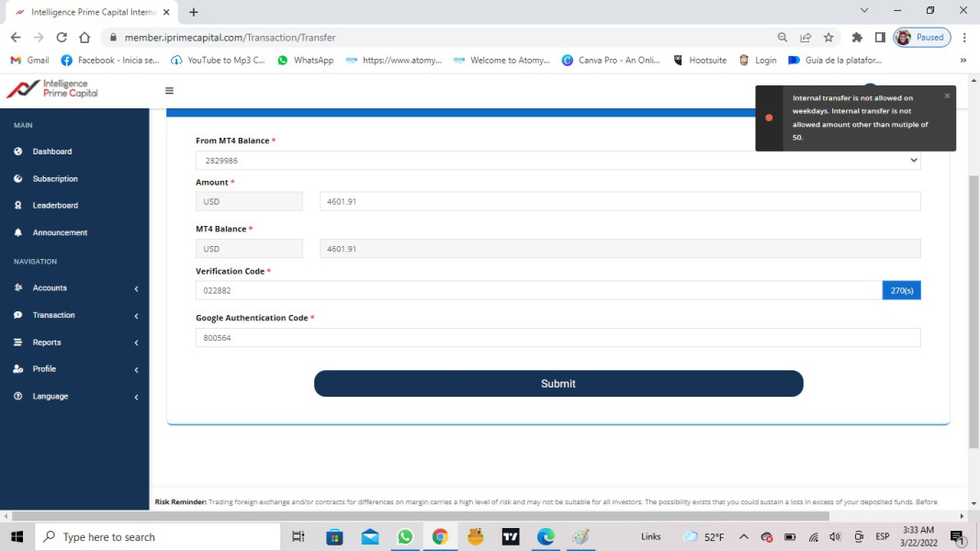Open the Facebook bookmark

click(x=109, y=60)
